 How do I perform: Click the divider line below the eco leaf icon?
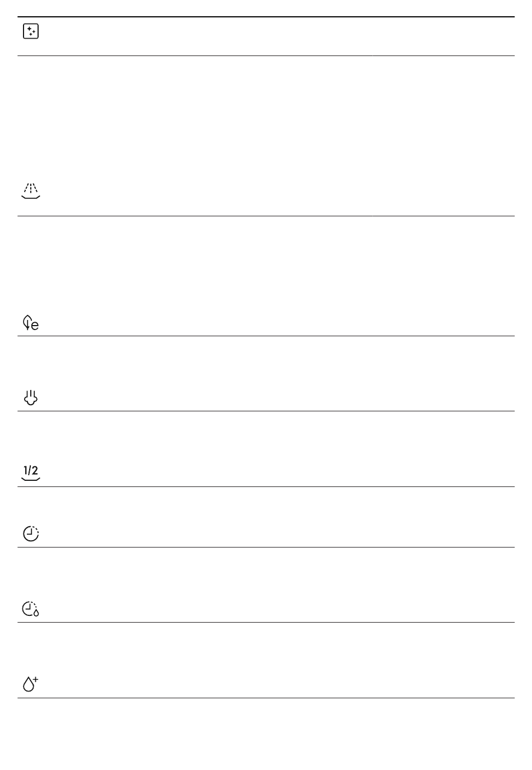(x=266, y=336)
